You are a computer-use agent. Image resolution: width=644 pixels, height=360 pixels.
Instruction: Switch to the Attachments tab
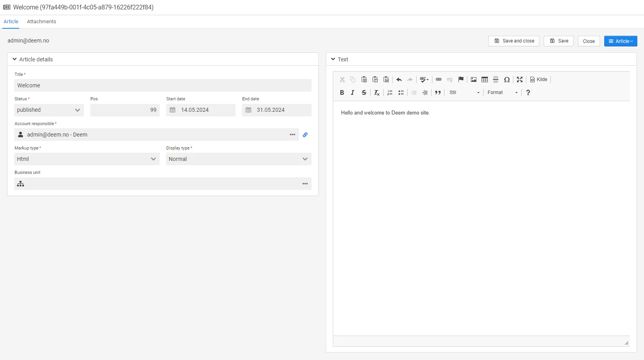click(41, 22)
